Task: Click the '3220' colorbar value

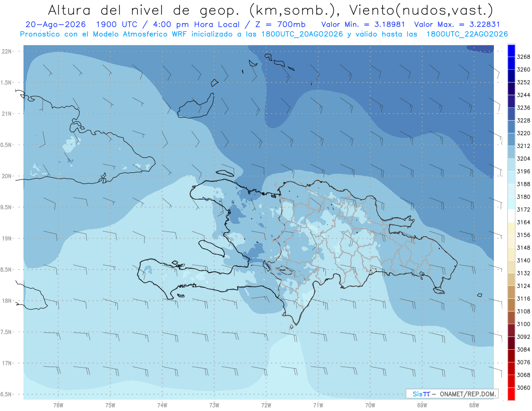Action: [x=524, y=133]
